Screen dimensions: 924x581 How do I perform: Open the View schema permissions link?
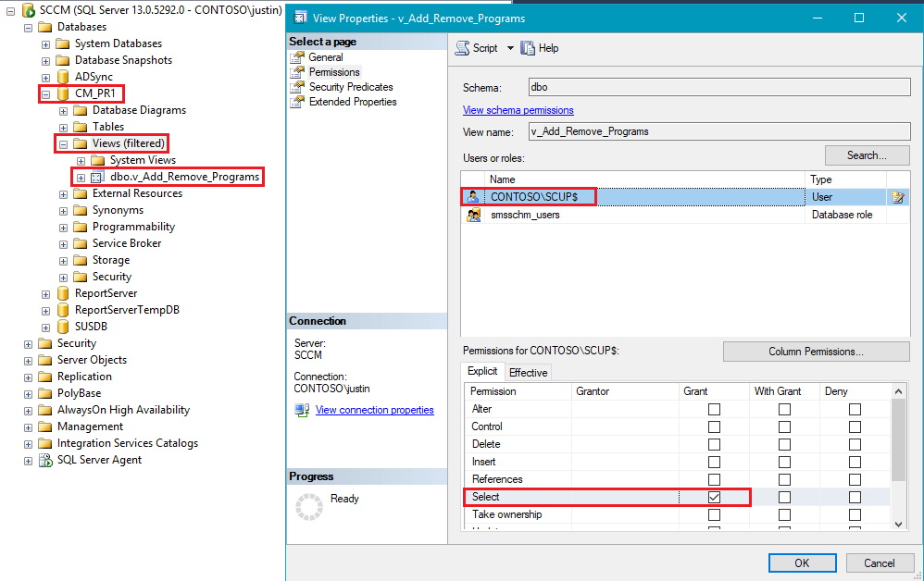[x=518, y=110]
